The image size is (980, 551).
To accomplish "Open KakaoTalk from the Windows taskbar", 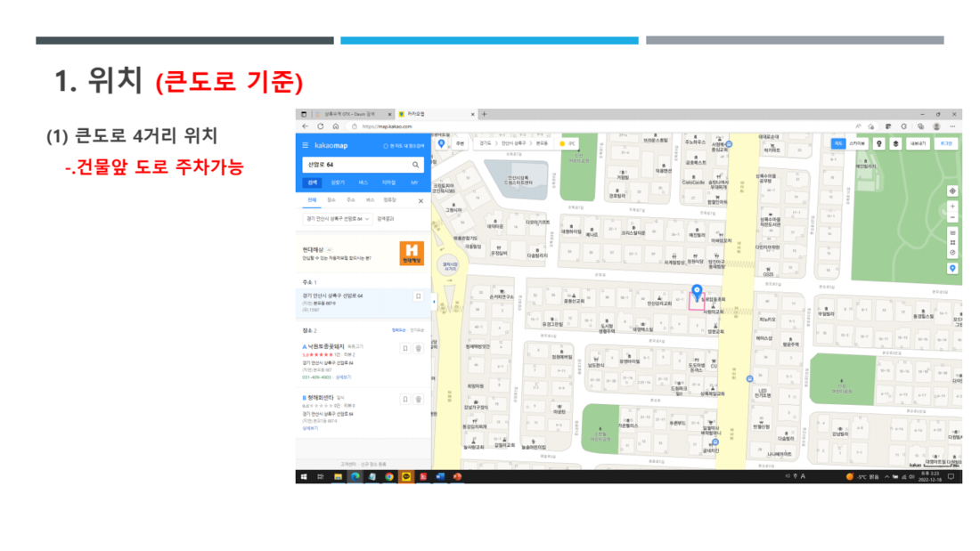I will tap(406, 477).
